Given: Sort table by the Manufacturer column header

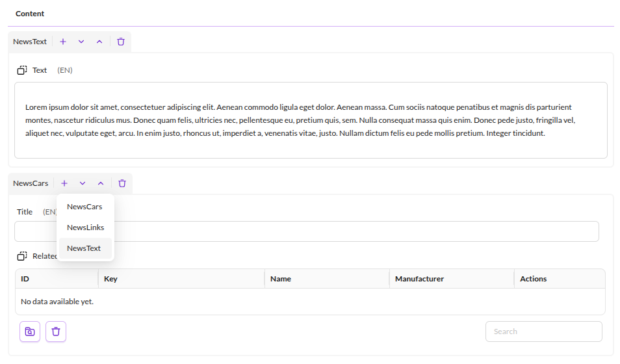Looking at the screenshot, I should (x=452, y=279).
